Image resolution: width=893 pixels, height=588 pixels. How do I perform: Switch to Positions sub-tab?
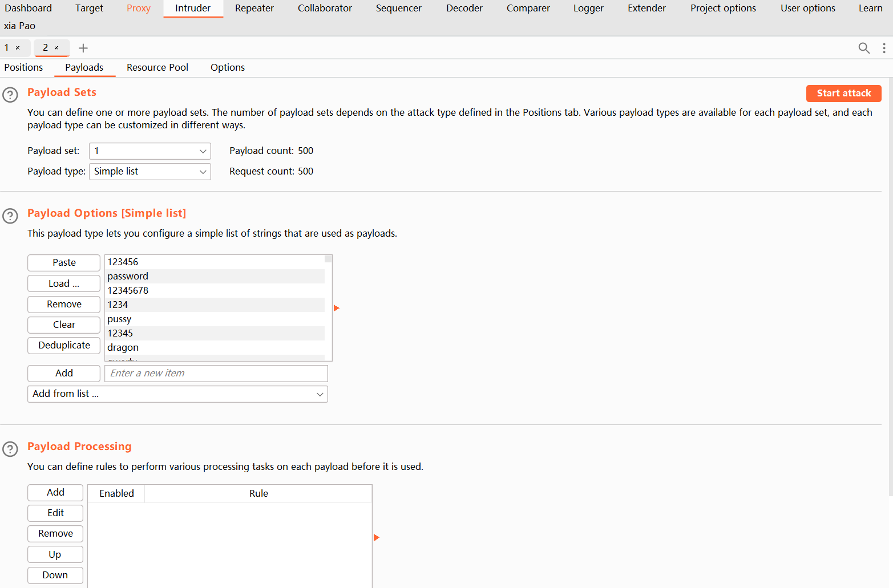[x=23, y=67]
